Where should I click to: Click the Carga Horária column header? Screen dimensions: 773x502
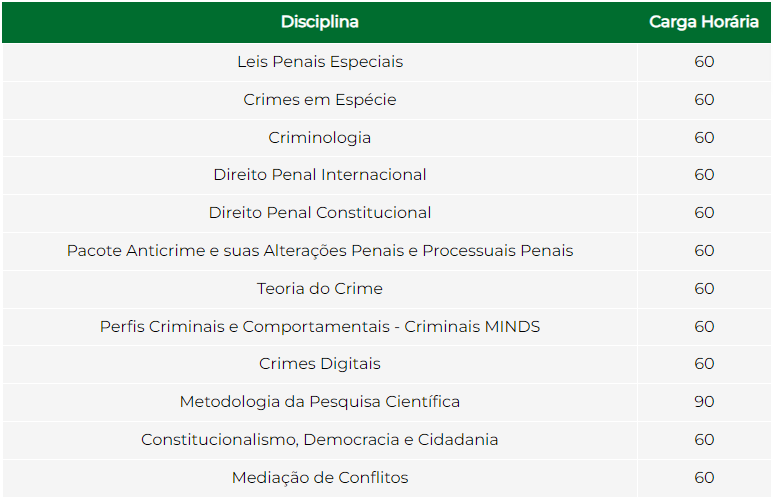point(703,22)
